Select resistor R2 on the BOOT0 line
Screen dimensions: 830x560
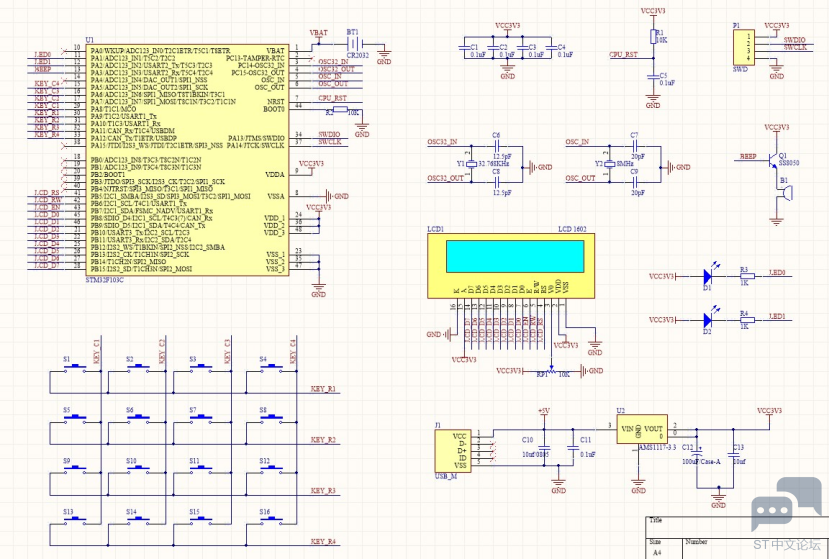340,110
